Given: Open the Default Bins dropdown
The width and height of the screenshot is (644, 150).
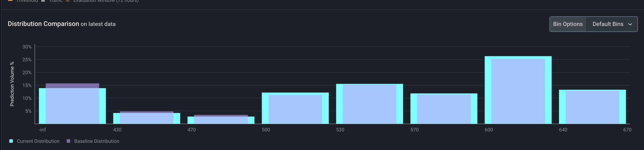Looking at the screenshot, I should click(612, 24).
